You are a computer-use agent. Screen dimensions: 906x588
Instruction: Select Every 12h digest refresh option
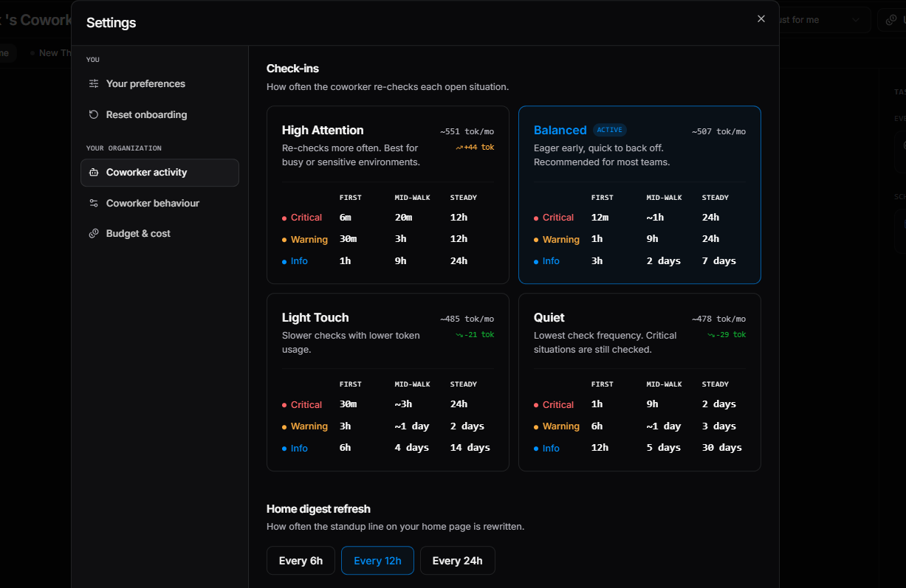(377, 561)
